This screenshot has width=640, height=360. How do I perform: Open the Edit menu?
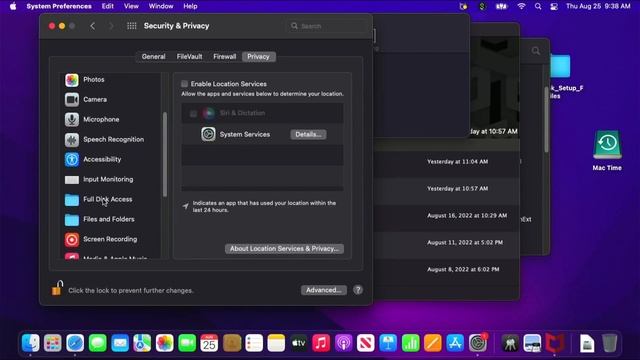click(x=108, y=6)
